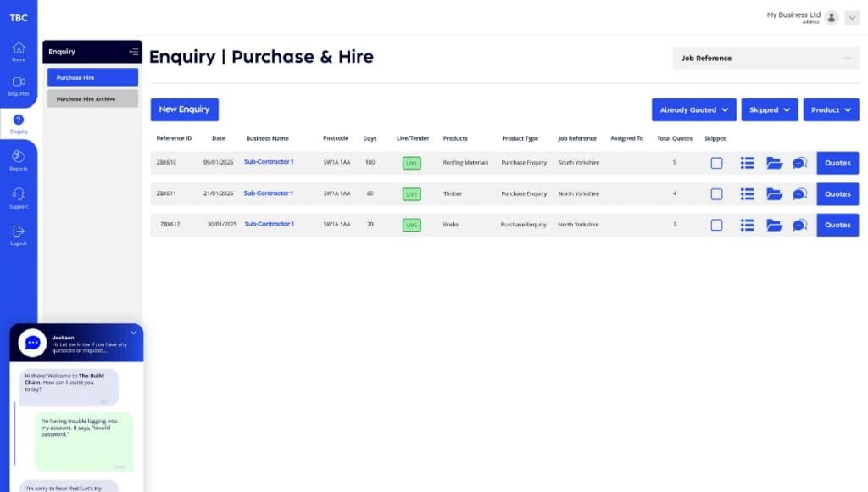This screenshot has width=868, height=492.
Task: Click the Home icon in the sidebar
Action: pyautogui.click(x=19, y=48)
